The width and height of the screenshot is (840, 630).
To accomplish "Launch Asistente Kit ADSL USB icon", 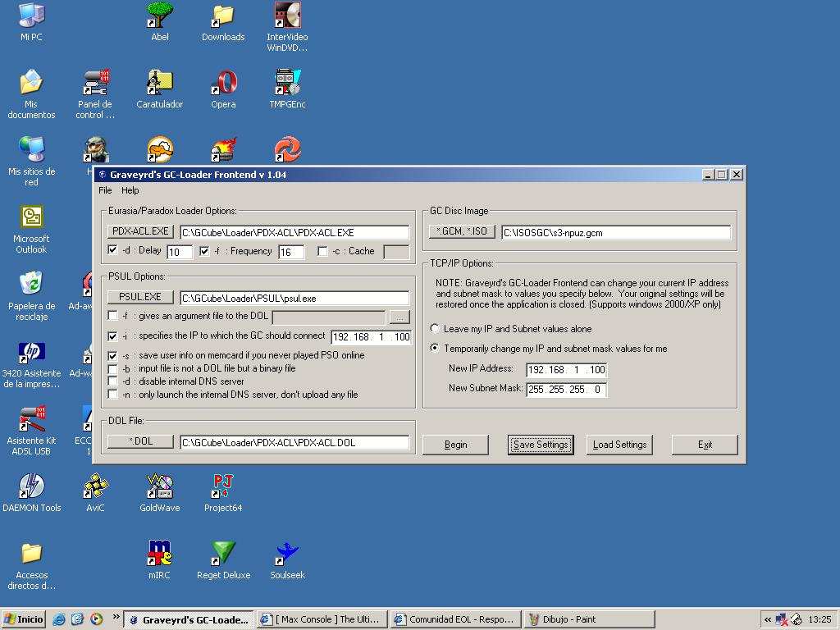I will [x=31, y=431].
